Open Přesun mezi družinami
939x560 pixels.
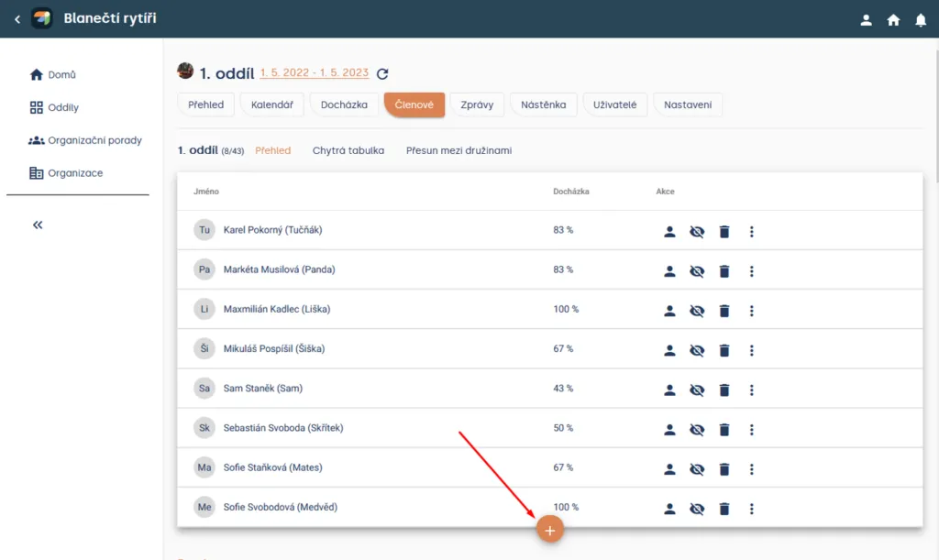[x=458, y=150]
